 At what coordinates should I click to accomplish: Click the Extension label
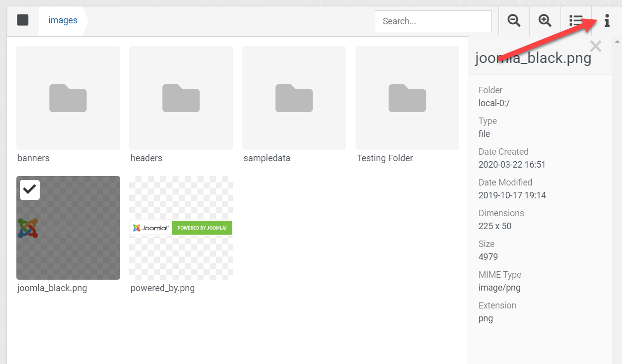click(496, 305)
